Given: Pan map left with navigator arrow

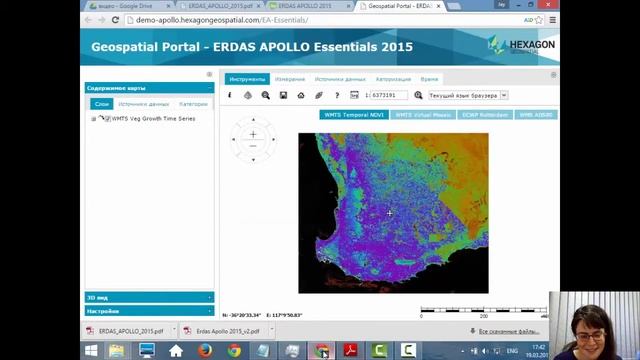Looking at the screenshot, I should [233, 140].
